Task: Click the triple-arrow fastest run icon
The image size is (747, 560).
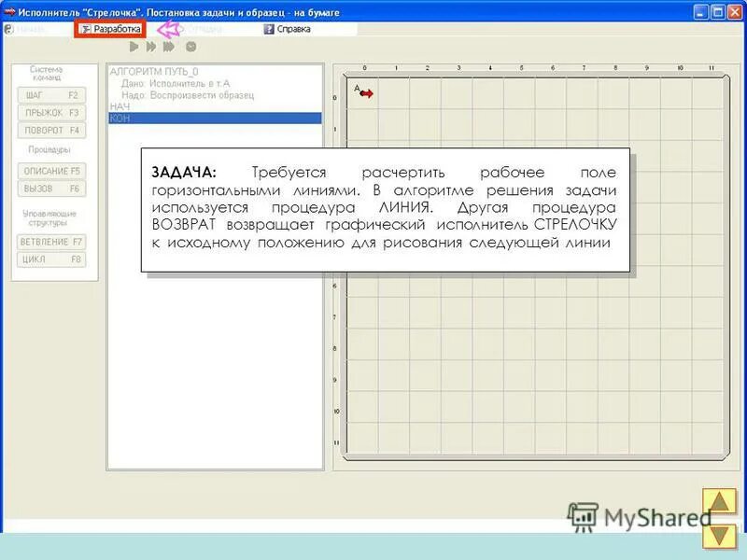Action: (x=169, y=47)
